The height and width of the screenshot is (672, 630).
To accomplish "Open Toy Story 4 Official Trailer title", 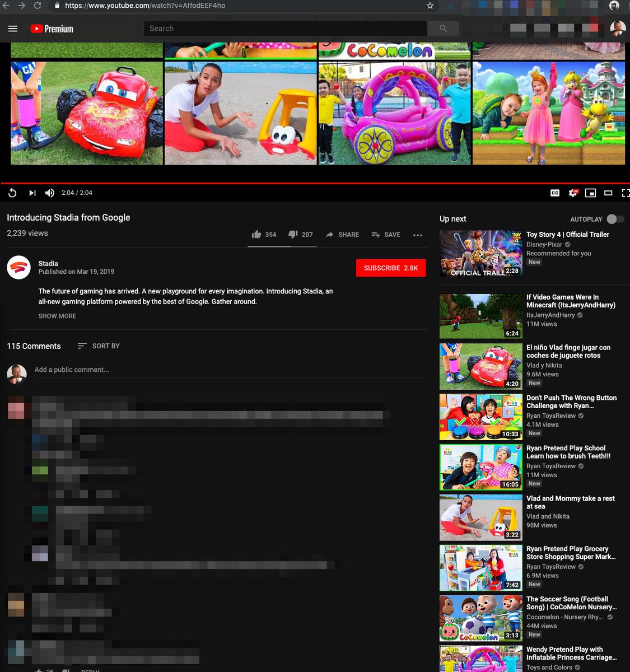I will pos(568,235).
